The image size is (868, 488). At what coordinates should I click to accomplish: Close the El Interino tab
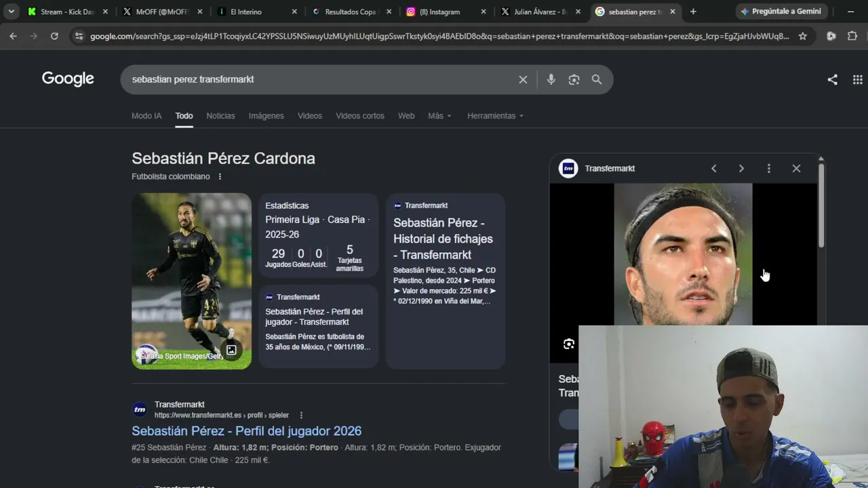[294, 12]
